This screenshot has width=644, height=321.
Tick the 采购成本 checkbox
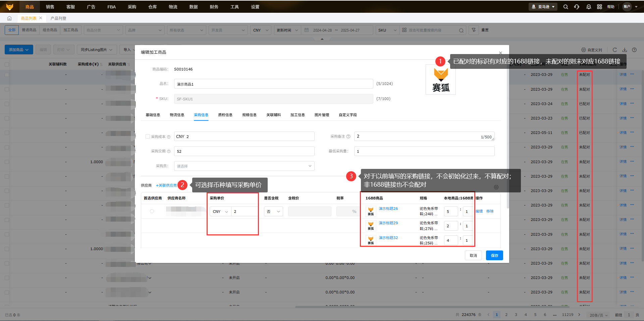[148, 136]
